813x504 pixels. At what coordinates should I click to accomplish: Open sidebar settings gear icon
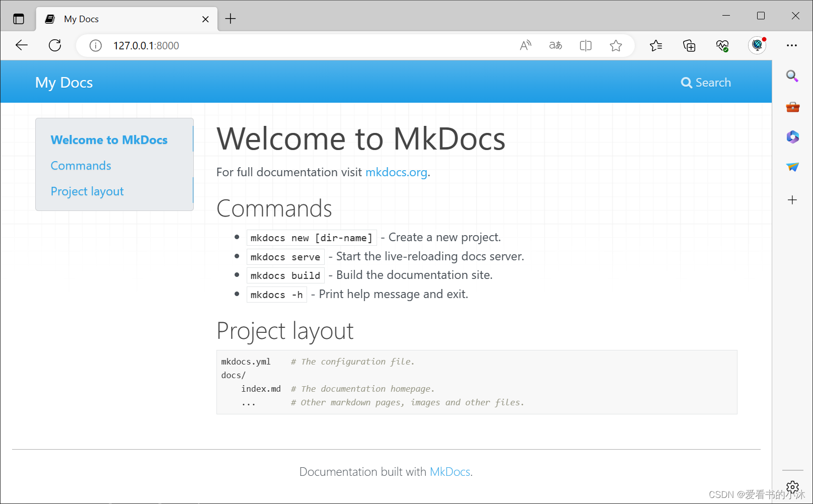[792, 487]
